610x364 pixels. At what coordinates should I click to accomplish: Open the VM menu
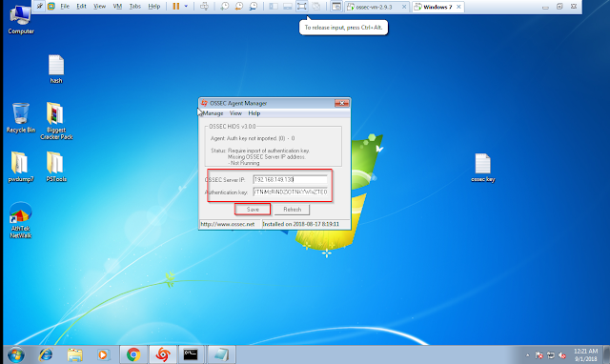117,7
